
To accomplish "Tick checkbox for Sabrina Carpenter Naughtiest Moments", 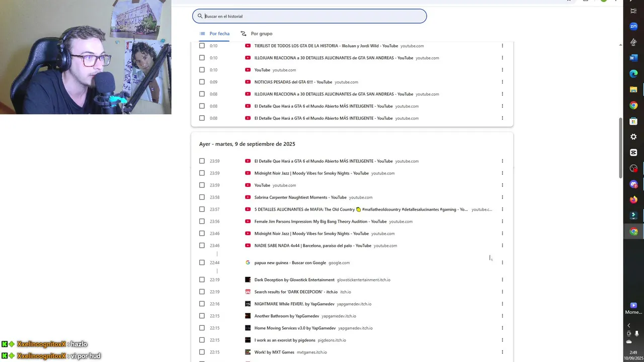I will coord(202,197).
